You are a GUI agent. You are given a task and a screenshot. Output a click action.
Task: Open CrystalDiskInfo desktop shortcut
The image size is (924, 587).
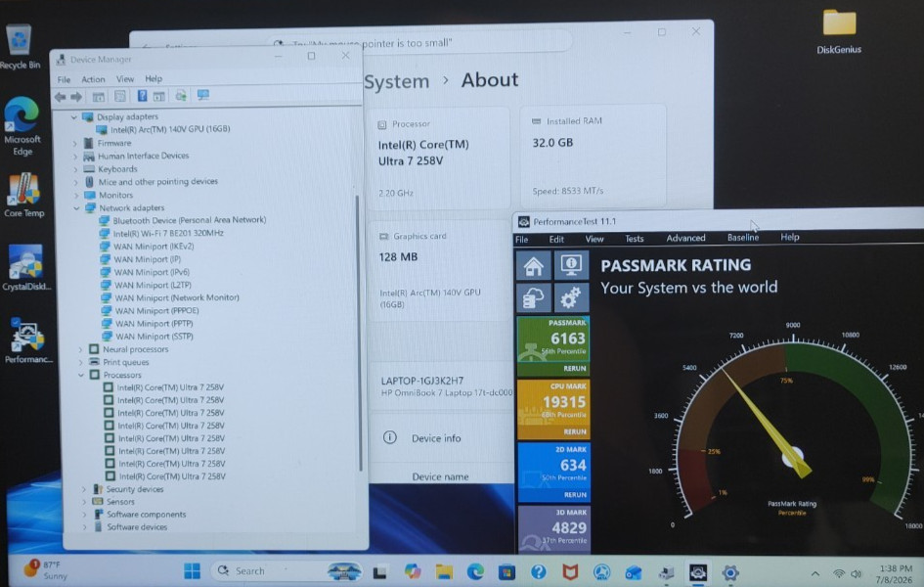(x=26, y=267)
